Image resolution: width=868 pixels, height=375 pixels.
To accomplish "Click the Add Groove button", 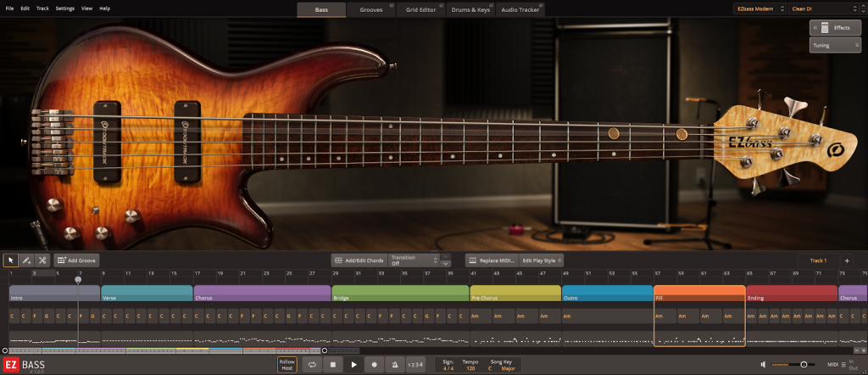I will [x=76, y=260].
